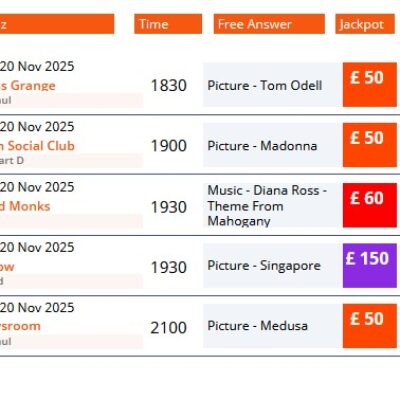The image size is (400, 400).
Task: Click the £ 50 jackpot for Madonna row
Action: 370,145
